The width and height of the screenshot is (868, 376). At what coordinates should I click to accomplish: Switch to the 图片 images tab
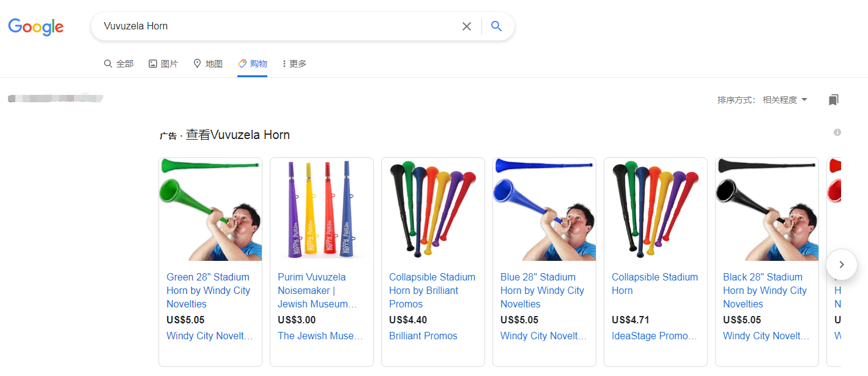[163, 64]
